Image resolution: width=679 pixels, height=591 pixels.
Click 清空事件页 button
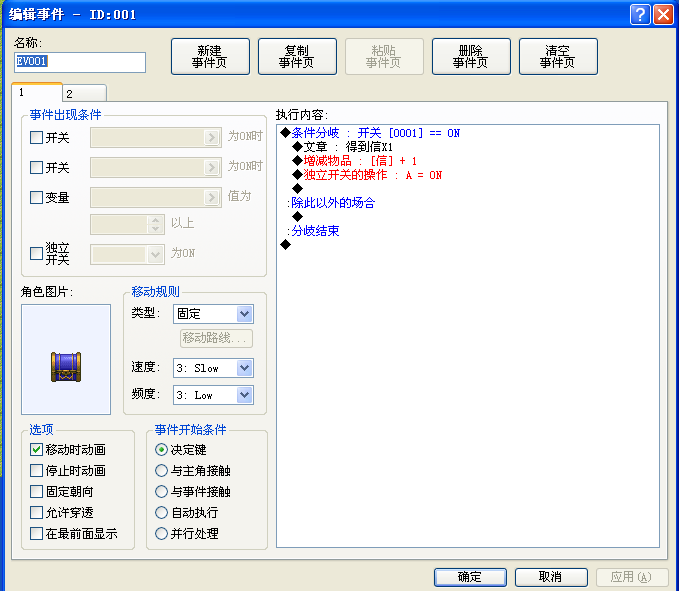[558, 56]
